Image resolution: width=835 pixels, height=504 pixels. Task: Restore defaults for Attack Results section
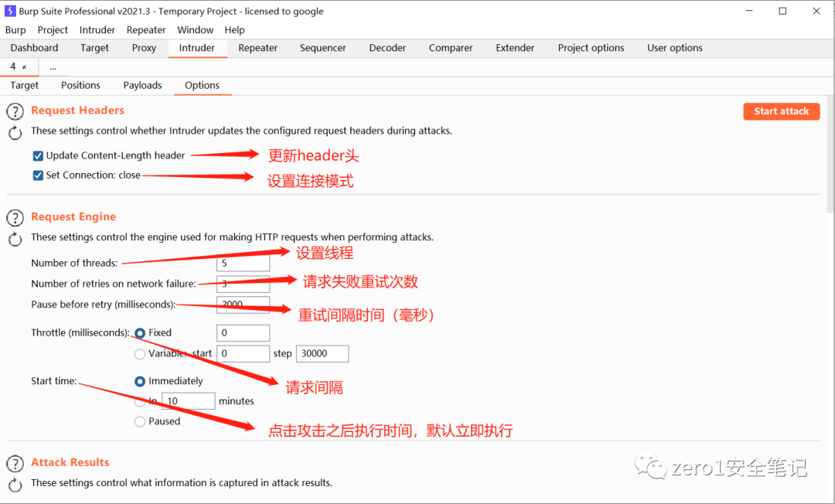15,485
